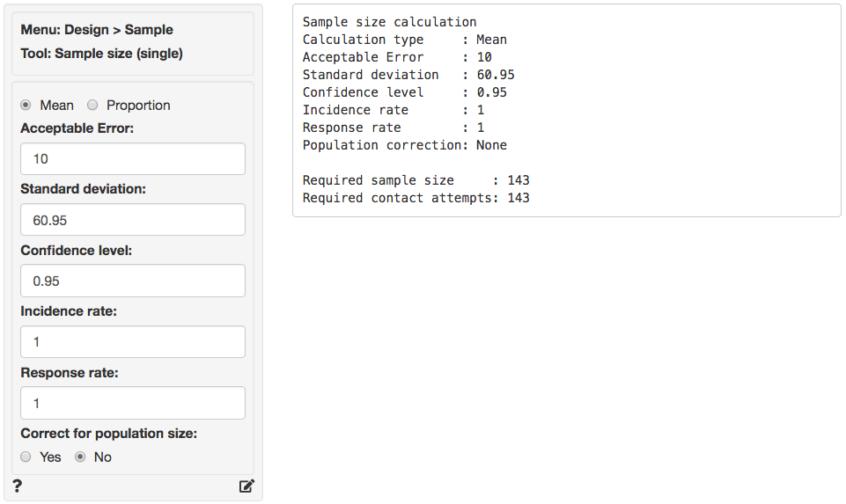Screen dimensions: 846x504
Task: Focus the Response rate input field
Action: click(133, 403)
